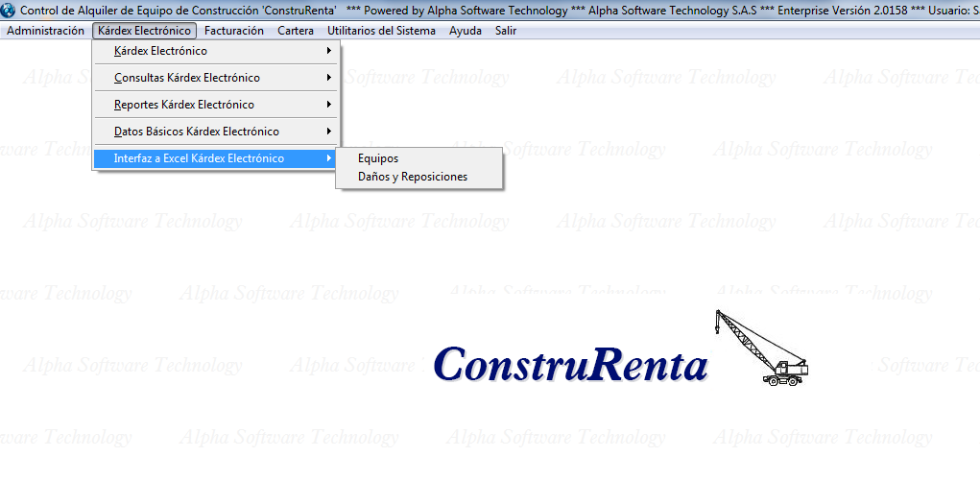Expand submenu arrow next to Datos Básicos
Image resolution: width=980 pixels, height=481 pixels.
click(328, 132)
